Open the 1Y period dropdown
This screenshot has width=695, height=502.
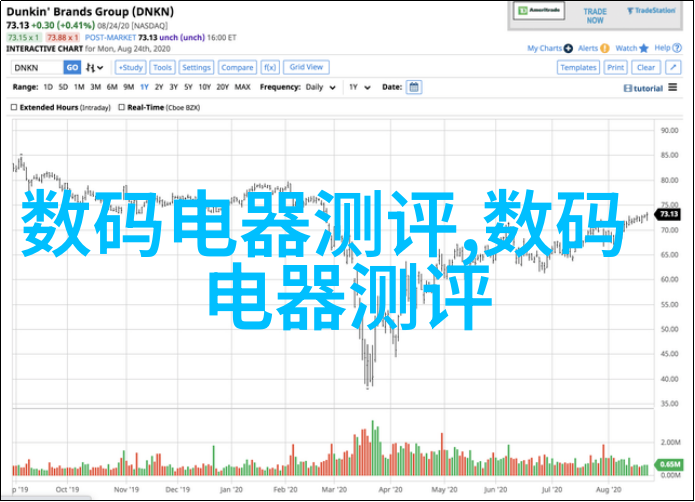click(359, 87)
